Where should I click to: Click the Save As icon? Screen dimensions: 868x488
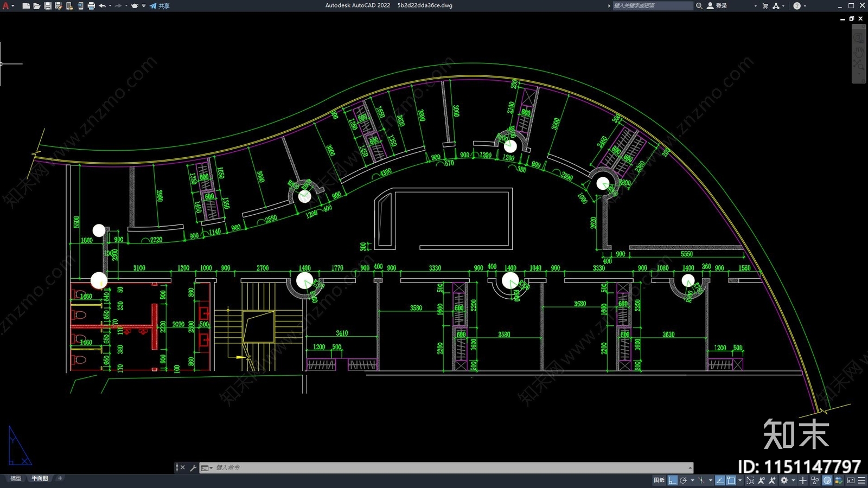point(59,6)
